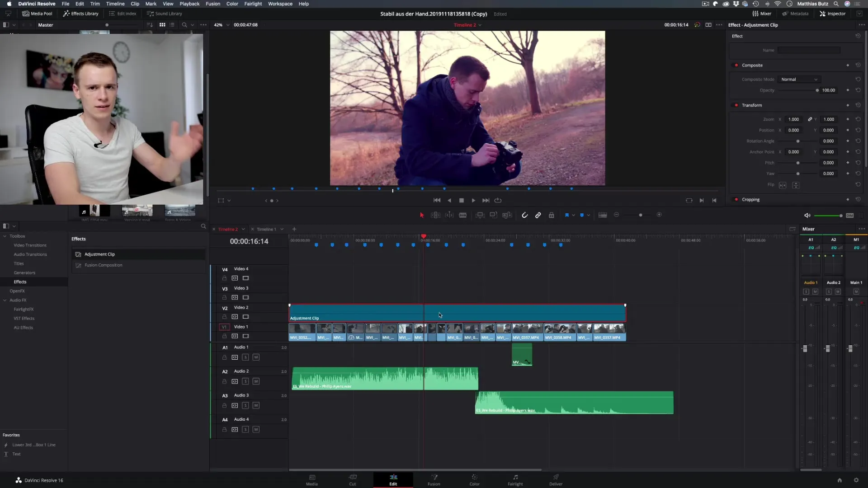Toggle timeline Snapping magnet icon
868x488 pixels.
click(x=524, y=215)
